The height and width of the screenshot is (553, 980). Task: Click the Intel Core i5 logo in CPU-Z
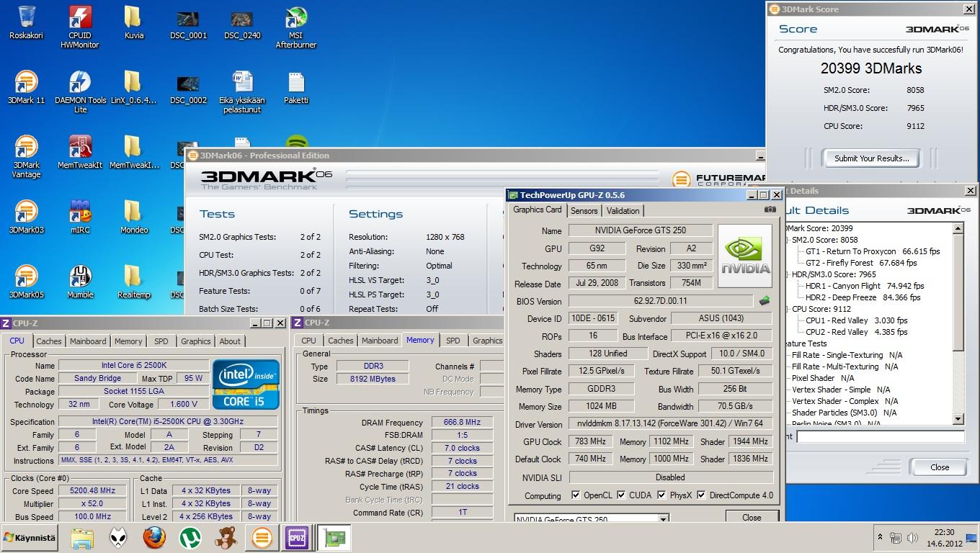coord(246,385)
